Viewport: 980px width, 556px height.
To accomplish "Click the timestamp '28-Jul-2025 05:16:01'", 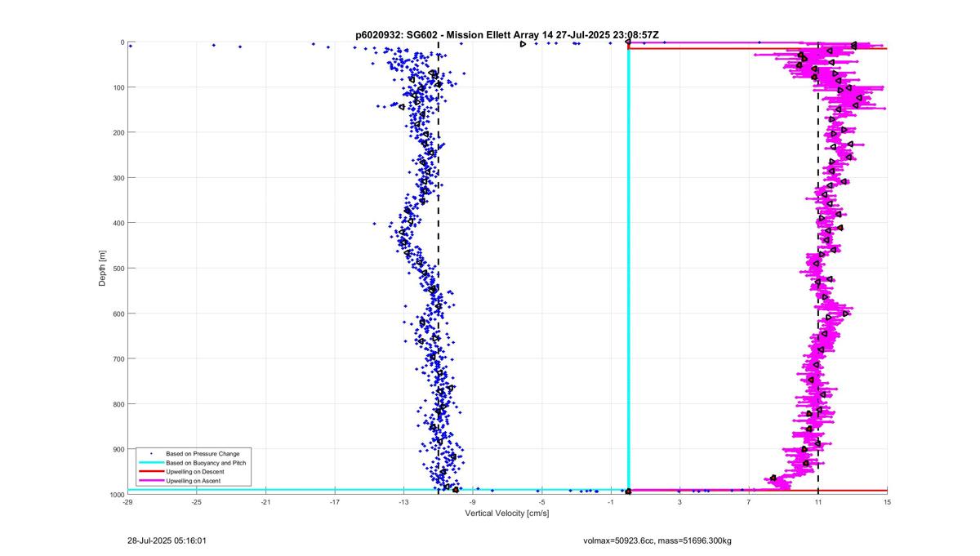I will (167, 540).
